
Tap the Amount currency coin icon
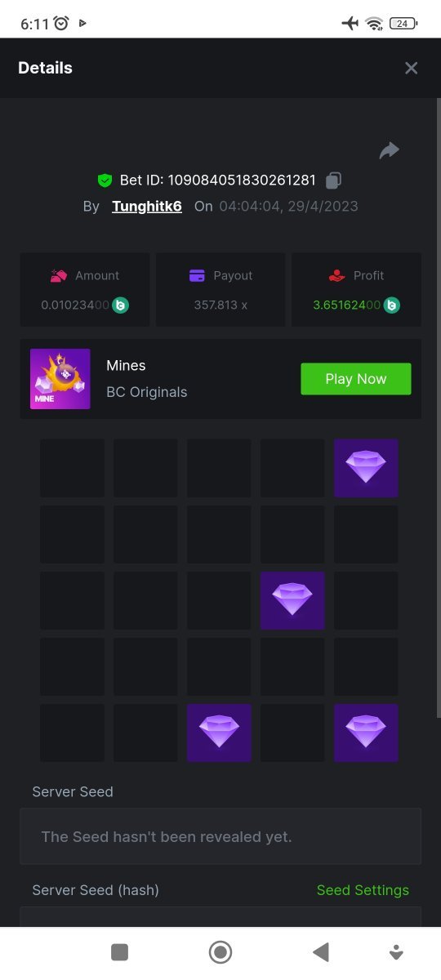pos(121,305)
